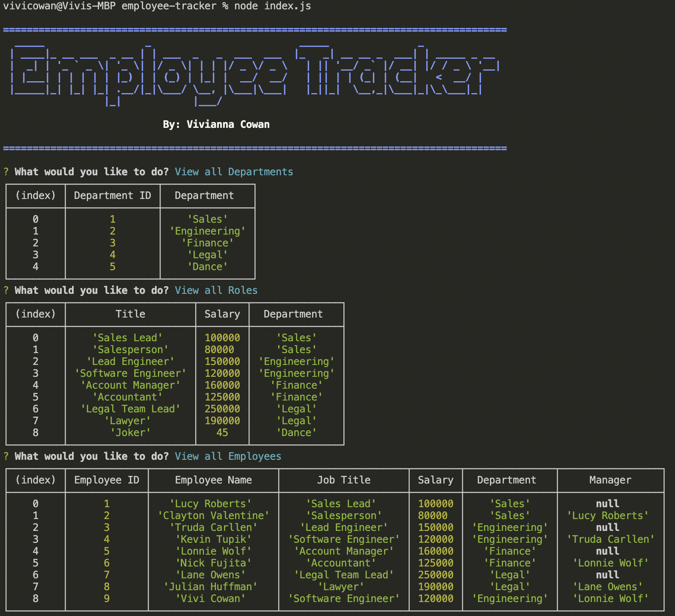This screenshot has width=675, height=616.
Task: Click employee name 'Vivi Cowan'
Action: tap(210, 599)
